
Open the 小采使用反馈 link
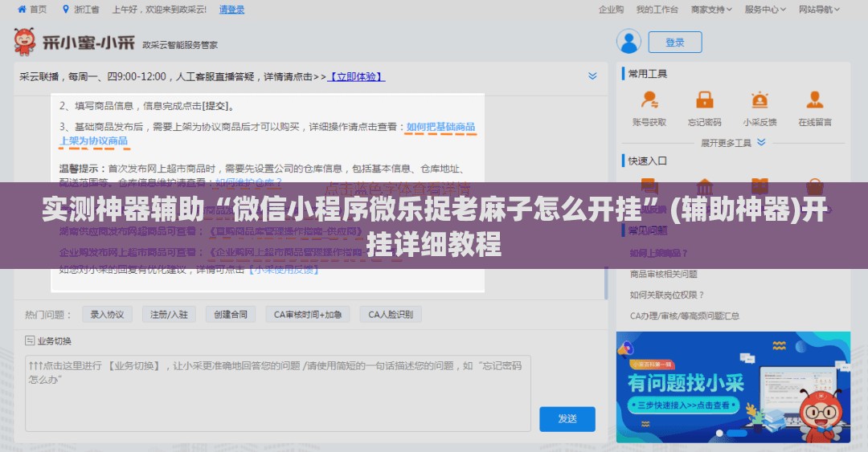(x=284, y=270)
